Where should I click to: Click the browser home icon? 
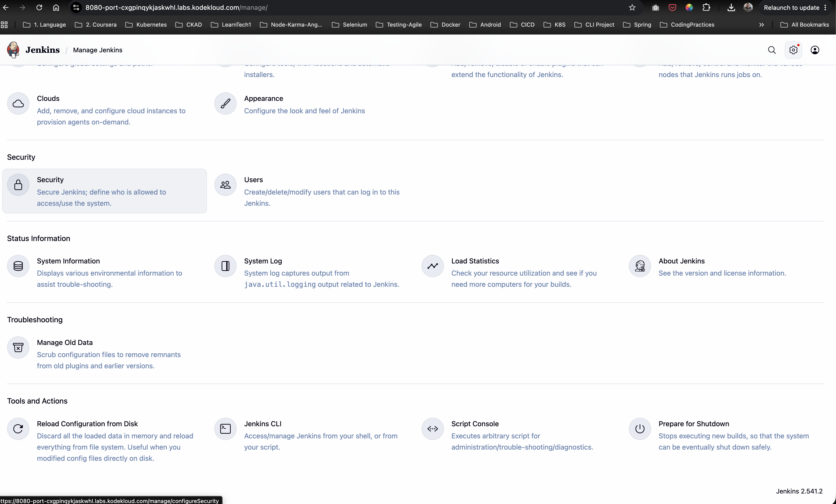pos(56,7)
